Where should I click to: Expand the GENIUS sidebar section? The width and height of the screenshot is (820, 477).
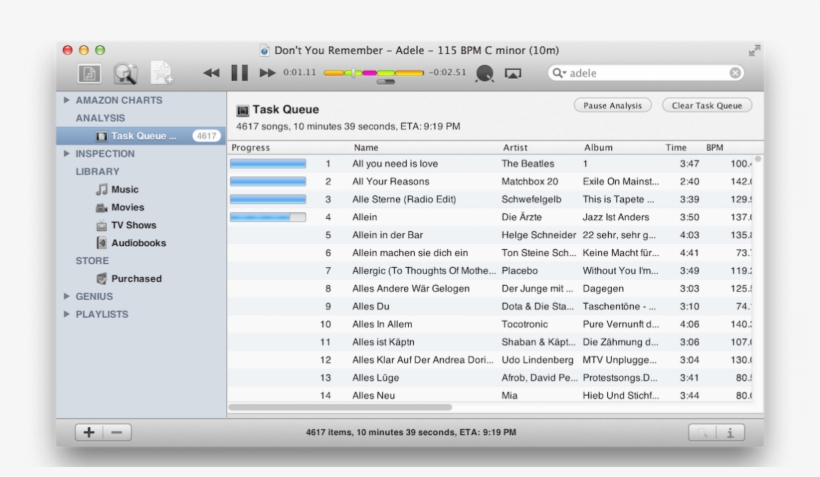click(x=66, y=296)
